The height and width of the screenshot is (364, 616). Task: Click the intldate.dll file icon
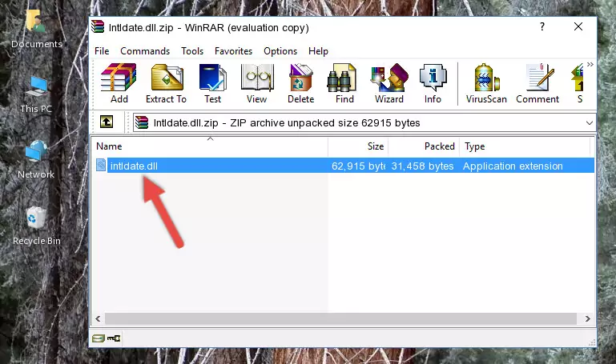coord(101,165)
